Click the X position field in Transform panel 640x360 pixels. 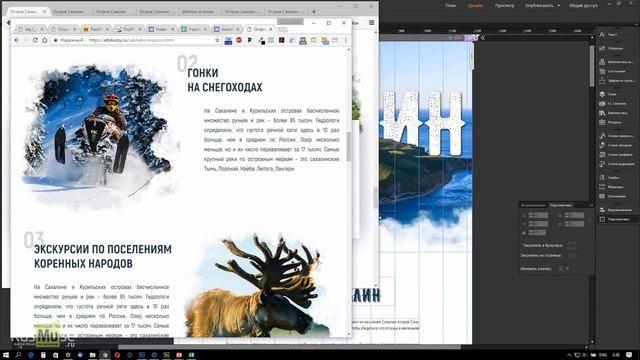pos(538,215)
